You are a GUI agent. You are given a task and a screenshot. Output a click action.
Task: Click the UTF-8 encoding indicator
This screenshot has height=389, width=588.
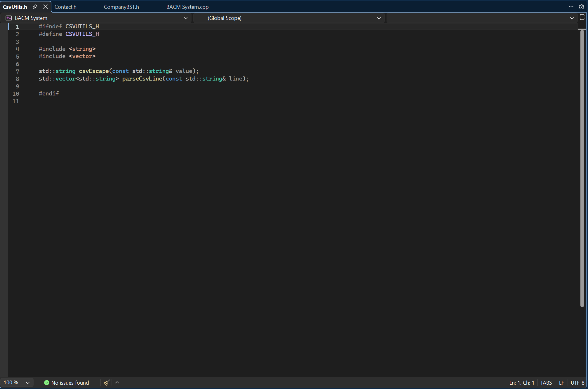tap(577, 383)
